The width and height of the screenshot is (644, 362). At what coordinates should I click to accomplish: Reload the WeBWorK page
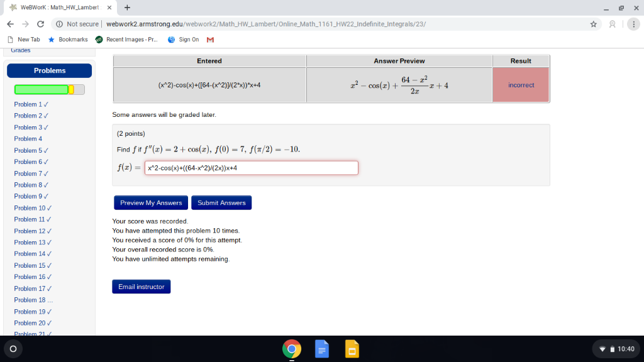(40, 24)
